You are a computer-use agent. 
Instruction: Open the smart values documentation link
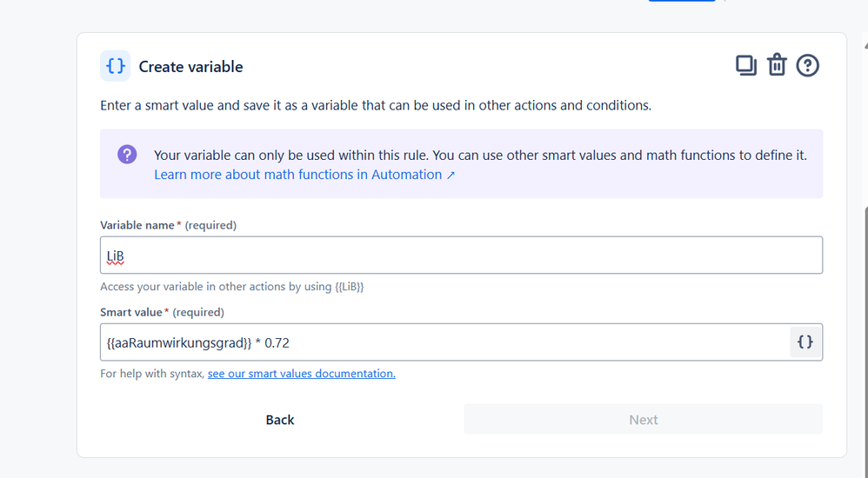[x=301, y=374]
